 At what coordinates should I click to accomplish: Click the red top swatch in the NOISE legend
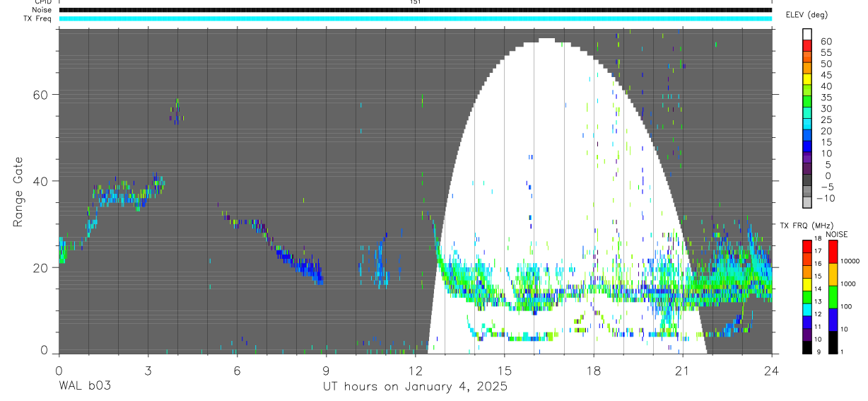tap(833, 252)
